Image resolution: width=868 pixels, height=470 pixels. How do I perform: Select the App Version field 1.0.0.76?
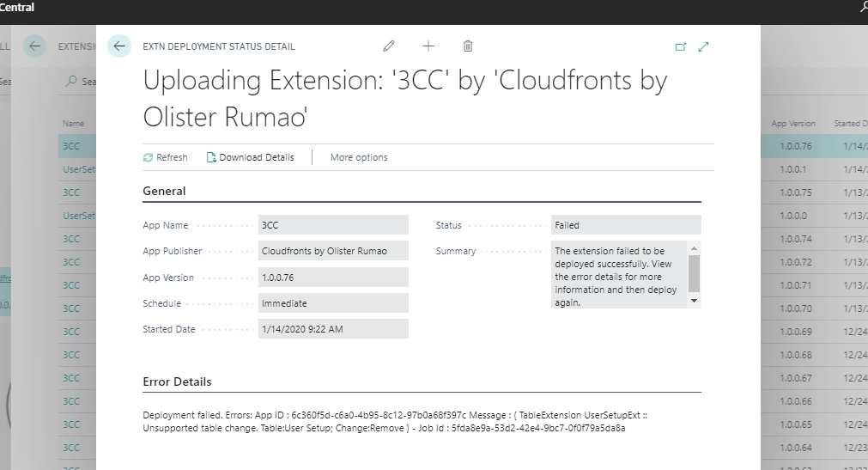333,278
